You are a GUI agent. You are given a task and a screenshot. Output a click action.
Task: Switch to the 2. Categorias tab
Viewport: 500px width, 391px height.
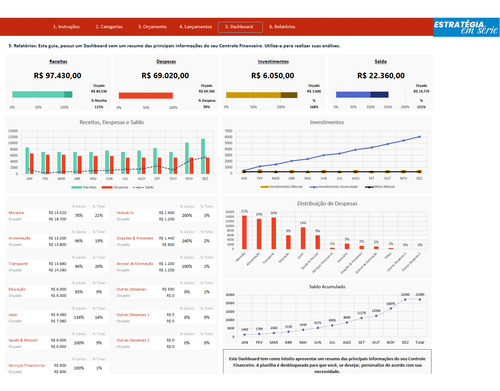(x=109, y=27)
